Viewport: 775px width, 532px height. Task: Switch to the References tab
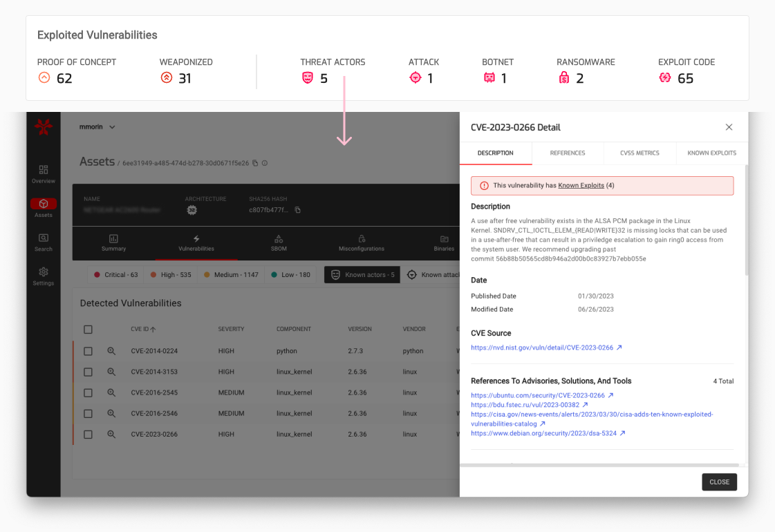point(568,153)
